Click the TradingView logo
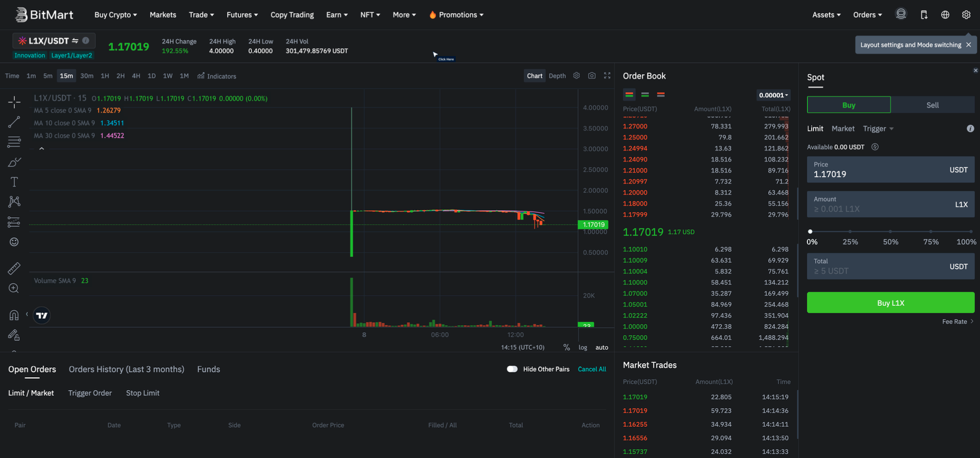 [x=42, y=315]
